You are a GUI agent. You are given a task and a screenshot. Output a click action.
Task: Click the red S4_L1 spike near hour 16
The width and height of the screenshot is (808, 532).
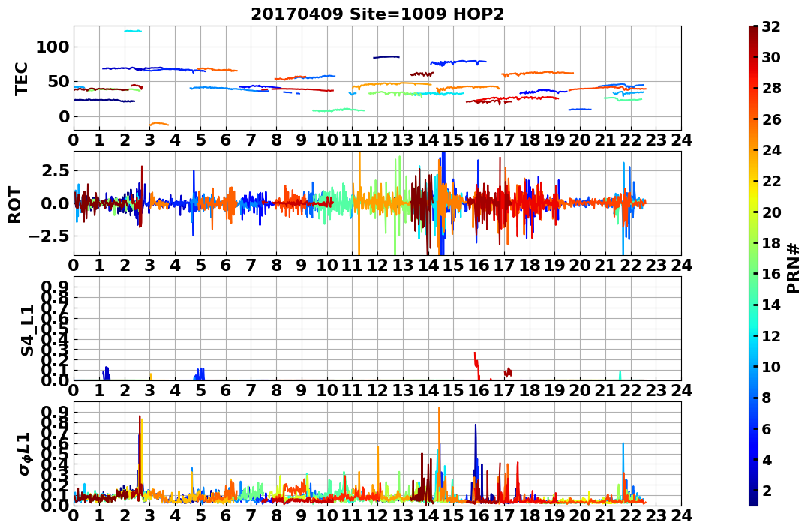[476, 365]
